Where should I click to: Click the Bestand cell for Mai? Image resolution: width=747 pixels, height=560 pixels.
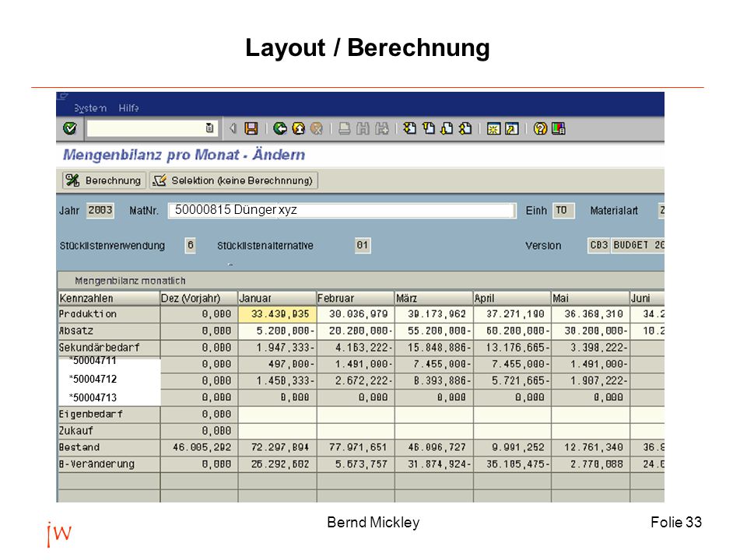(591, 448)
